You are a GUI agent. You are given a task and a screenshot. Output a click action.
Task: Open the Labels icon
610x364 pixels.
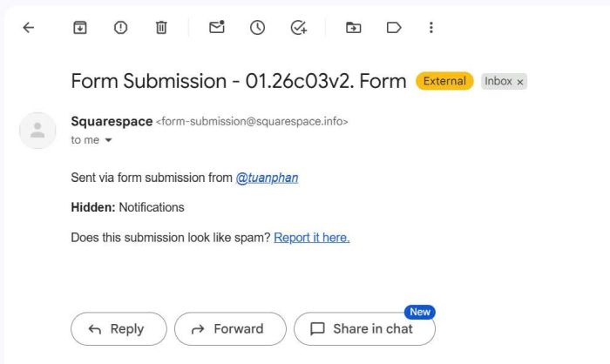point(393,28)
